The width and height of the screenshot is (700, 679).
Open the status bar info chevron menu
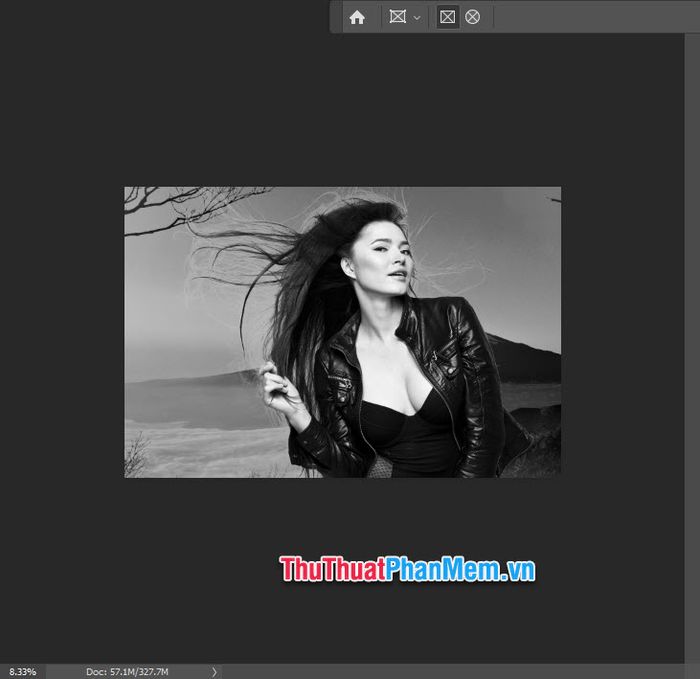coord(214,671)
